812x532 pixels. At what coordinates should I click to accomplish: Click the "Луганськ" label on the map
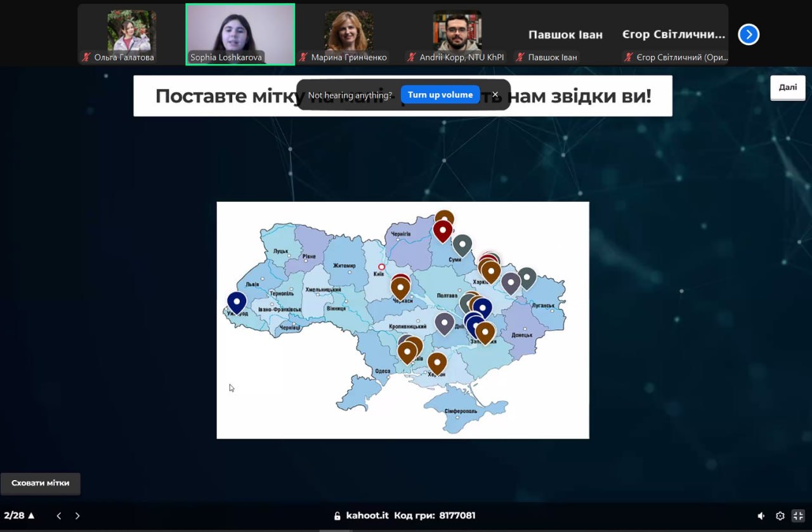point(543,305)
